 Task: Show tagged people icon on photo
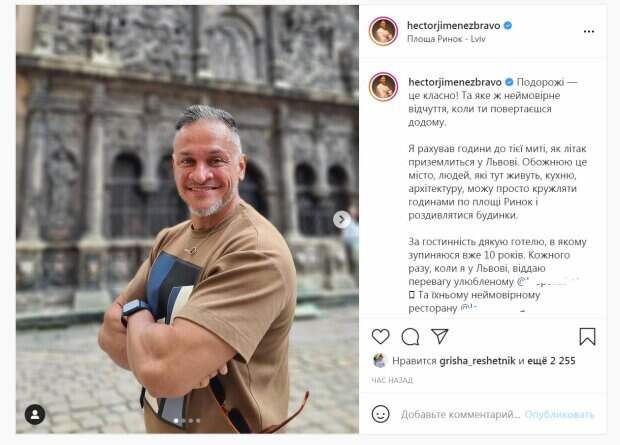tap(35, 414)
